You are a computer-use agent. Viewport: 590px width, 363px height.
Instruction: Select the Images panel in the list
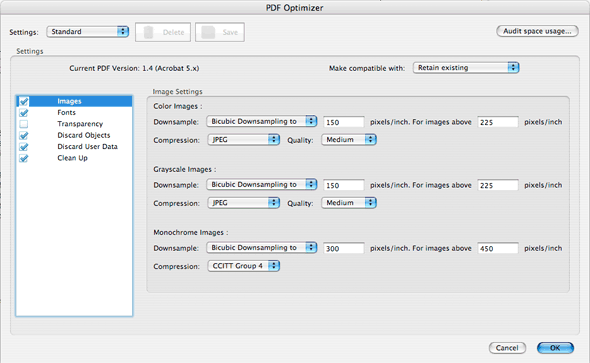(74, 101)
